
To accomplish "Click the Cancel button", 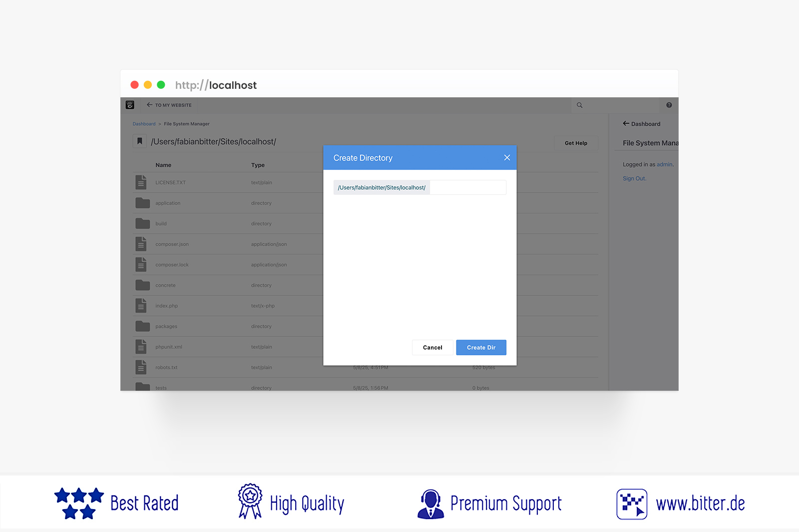I will (432, 347).
